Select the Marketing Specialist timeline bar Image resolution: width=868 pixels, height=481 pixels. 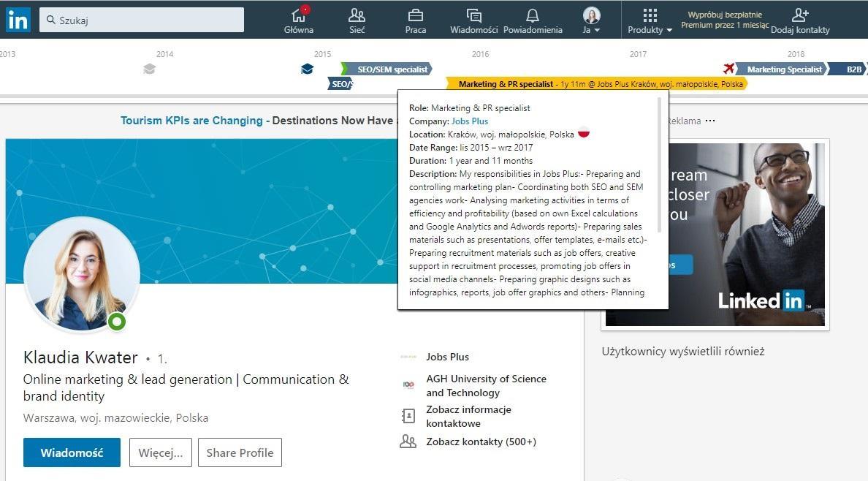(x=781, y=69)
